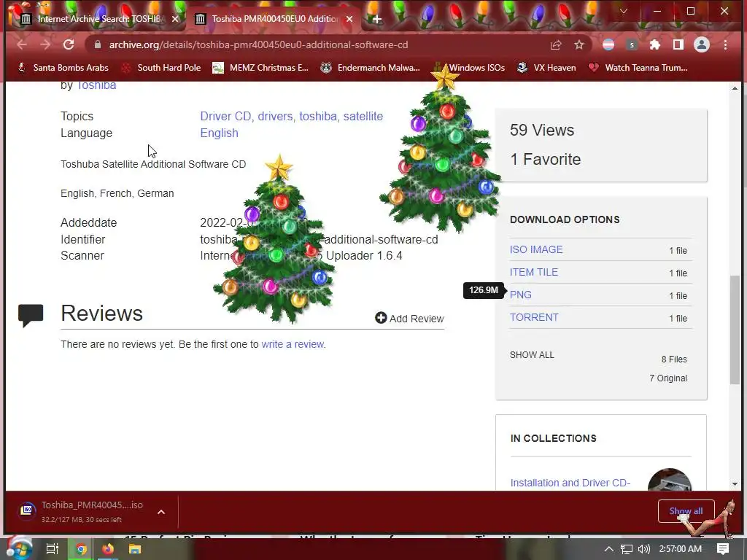747x560 pixels.
Task: Reload the page with the refresh icon
Action: point(69,44)
